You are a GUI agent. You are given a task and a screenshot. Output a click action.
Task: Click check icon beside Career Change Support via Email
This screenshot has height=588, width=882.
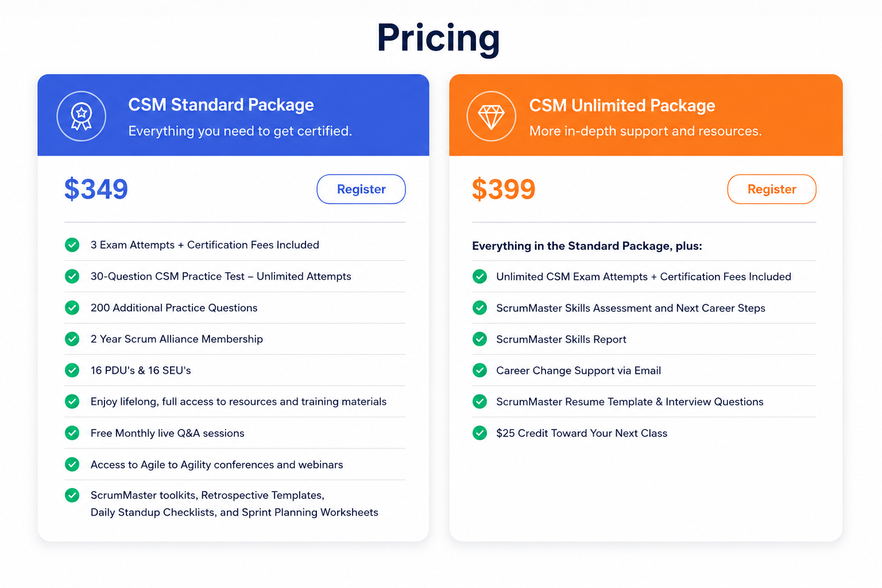point(479,370)
